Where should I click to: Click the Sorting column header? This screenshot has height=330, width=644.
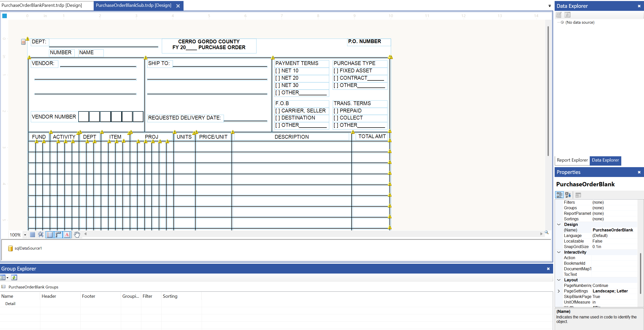(170, 296)
